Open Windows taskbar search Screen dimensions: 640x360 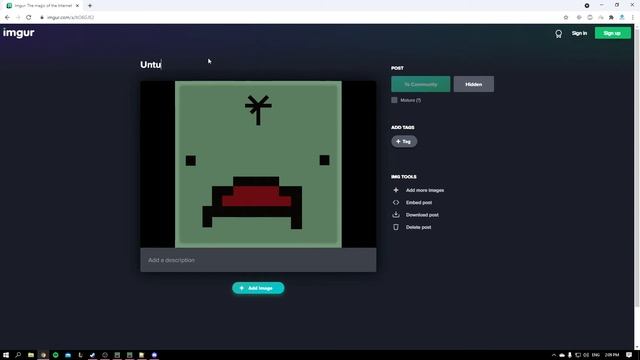click(x=18, y=355)
